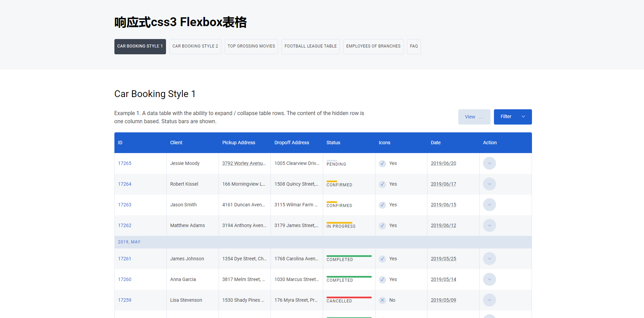The height and width of the screenshot is (318, 644).
Task: Switch to Car Booking Style 2 tab
Action: (x=195, y=46)
